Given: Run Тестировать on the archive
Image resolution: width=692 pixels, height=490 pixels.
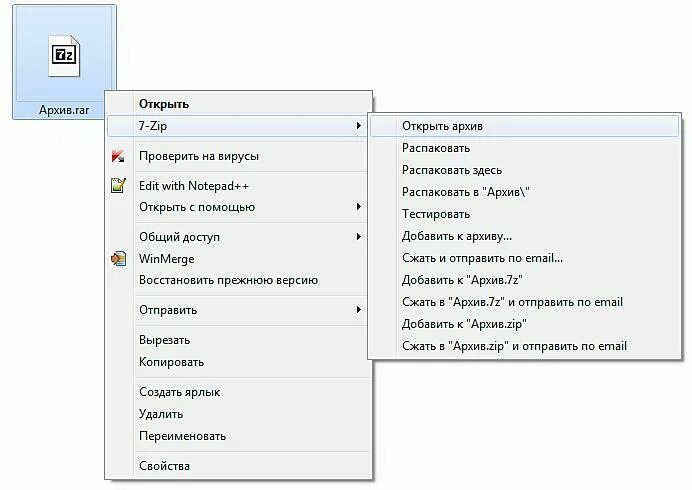Looking at the screenshot, I should point(436,214).
